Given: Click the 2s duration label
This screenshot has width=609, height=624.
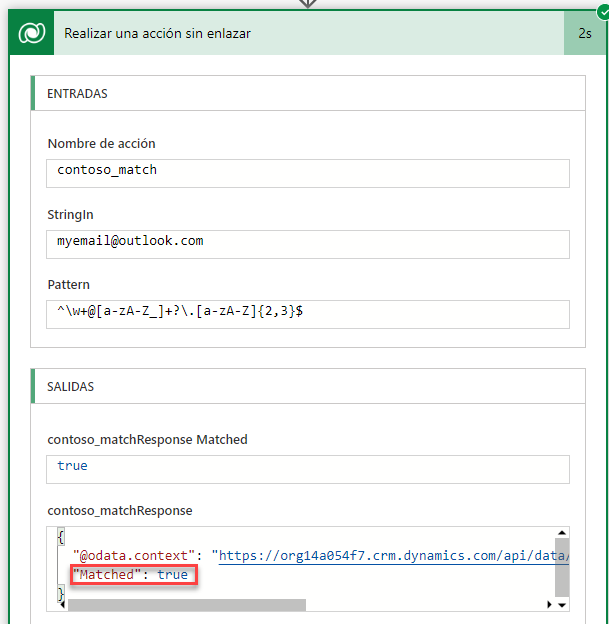Looking at the screenshot, I should (x=585, y=33).
